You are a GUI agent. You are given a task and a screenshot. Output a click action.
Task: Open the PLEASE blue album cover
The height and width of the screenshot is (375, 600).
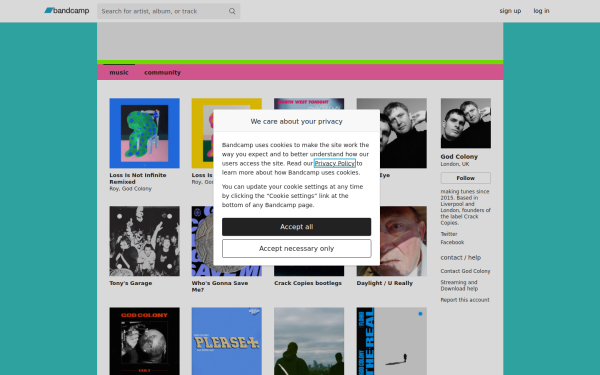tap(227, 341)
